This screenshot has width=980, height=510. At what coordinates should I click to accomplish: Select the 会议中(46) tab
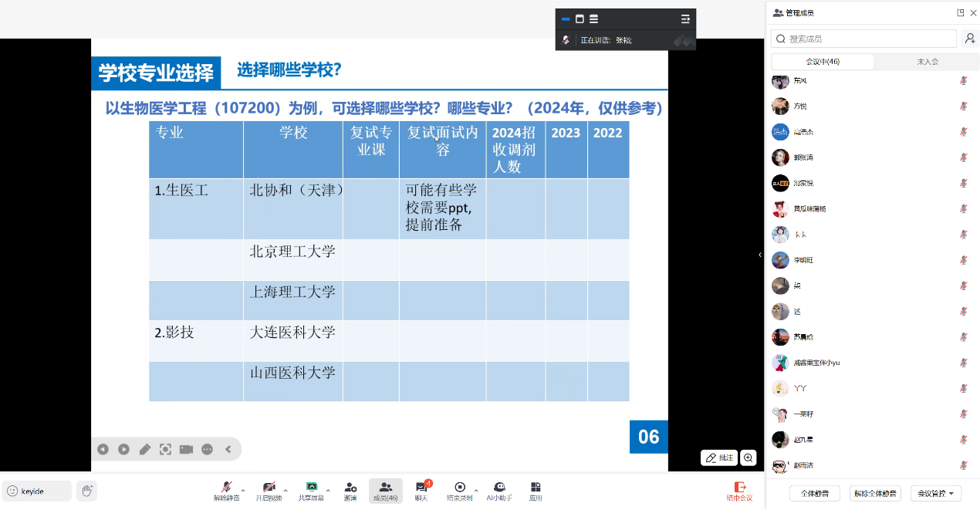click(823, 62)
